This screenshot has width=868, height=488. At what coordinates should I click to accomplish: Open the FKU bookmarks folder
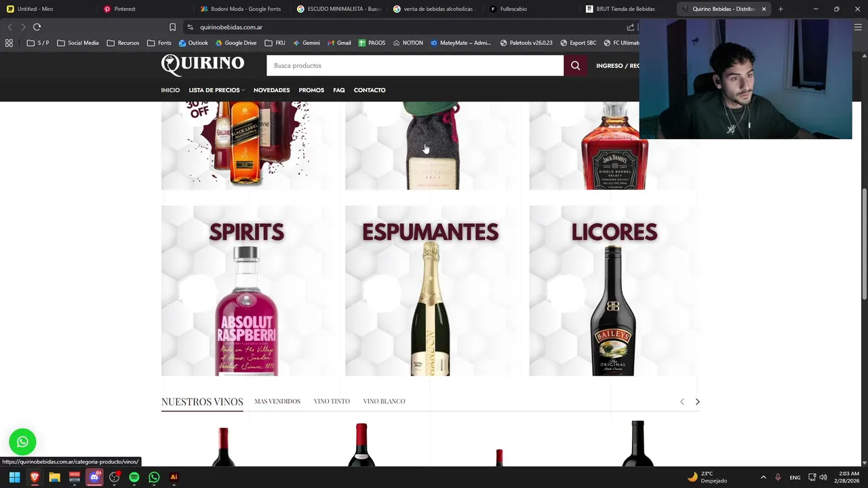point(275,43)
